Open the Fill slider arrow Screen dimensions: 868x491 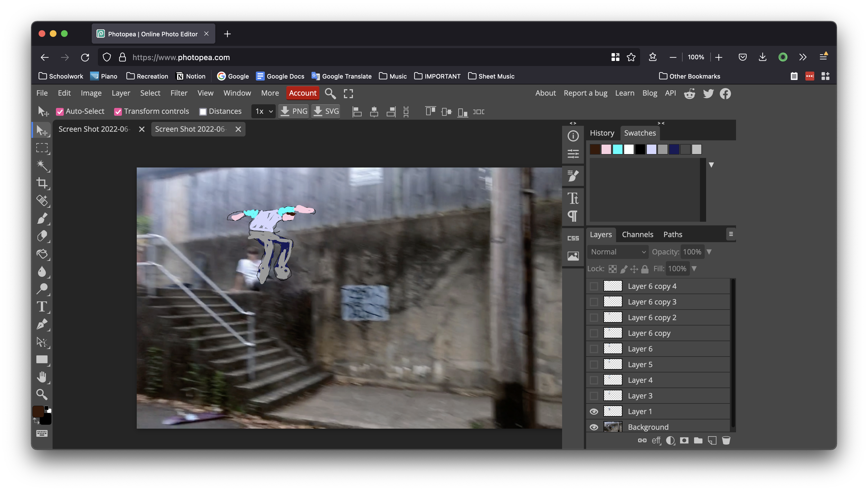tap(694, 269)
